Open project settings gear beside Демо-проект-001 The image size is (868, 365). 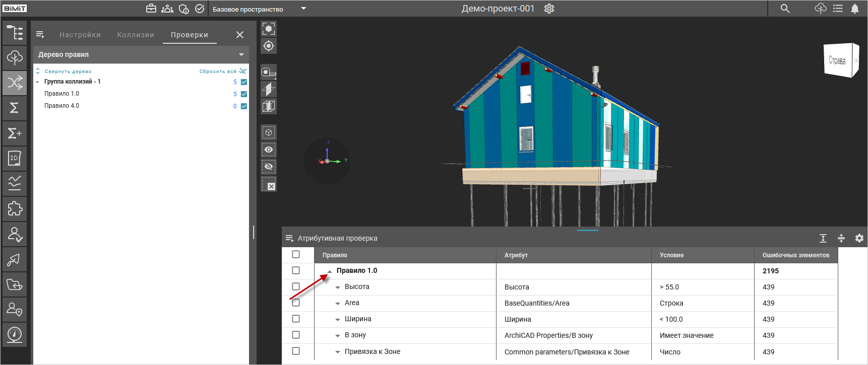(x=549, y=9)
